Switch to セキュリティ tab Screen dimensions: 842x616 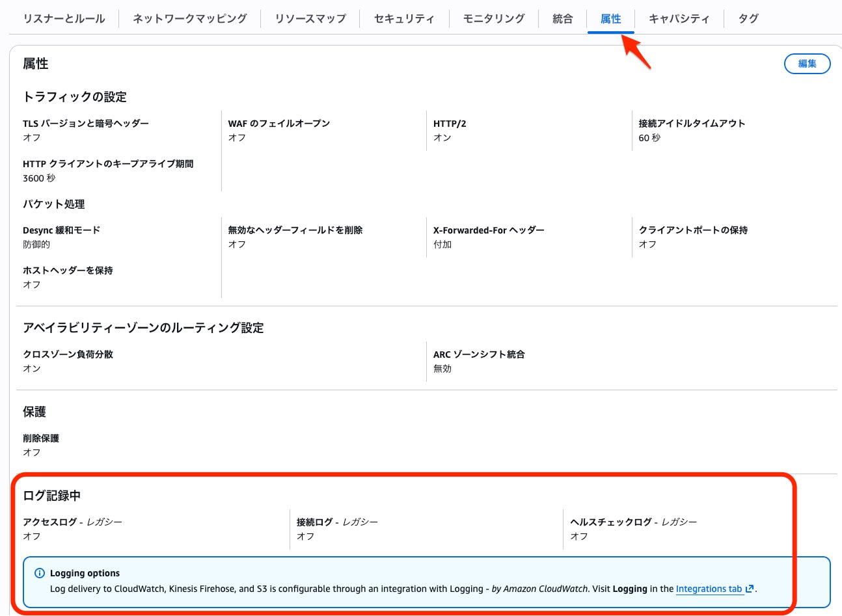404,18
